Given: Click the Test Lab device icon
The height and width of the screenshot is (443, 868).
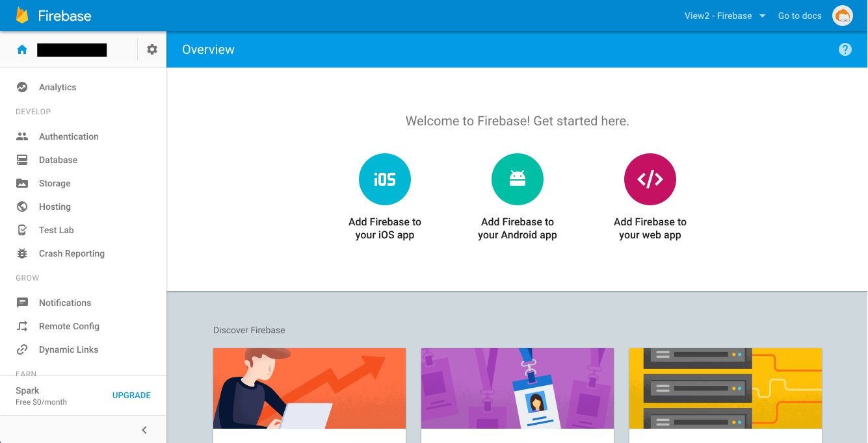Looking at the screenshot, I should click(22, 230).
